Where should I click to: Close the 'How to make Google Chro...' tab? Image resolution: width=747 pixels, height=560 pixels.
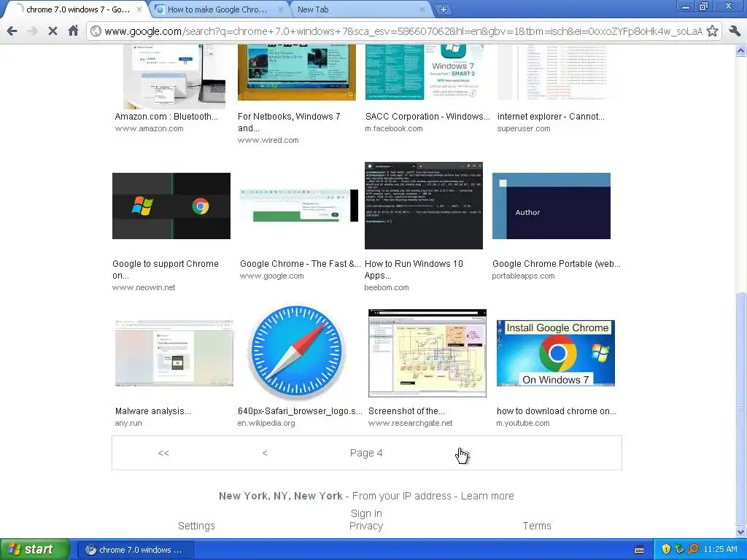tap(281, 9)
